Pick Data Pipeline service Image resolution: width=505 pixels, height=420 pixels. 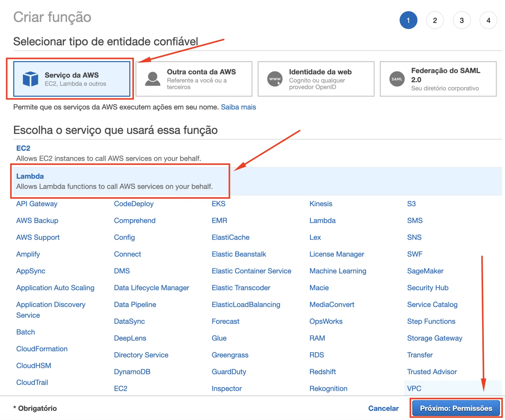[x=135, y=304]
